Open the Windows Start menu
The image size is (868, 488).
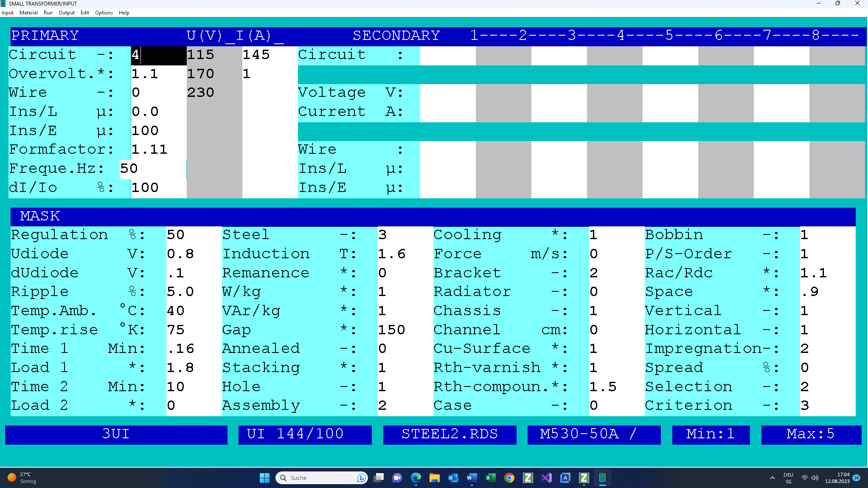[264, 478]
